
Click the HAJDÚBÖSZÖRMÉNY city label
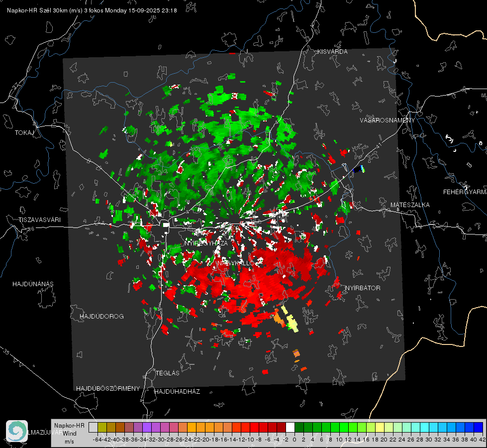(x=108, y=389)
